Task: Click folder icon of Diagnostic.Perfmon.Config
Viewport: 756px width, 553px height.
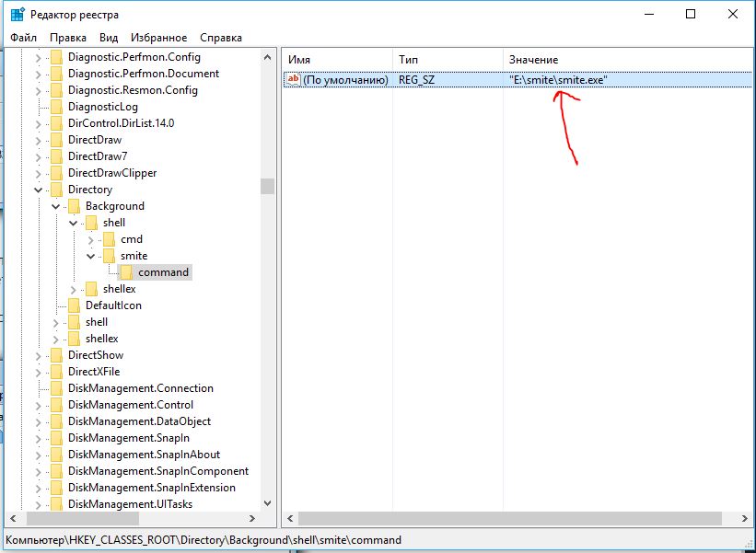Action: [x=57, y=57]
